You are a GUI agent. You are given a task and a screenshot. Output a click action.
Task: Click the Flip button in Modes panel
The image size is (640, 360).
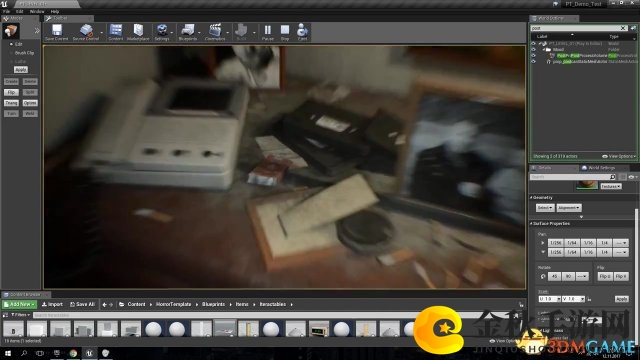(11, 92)
